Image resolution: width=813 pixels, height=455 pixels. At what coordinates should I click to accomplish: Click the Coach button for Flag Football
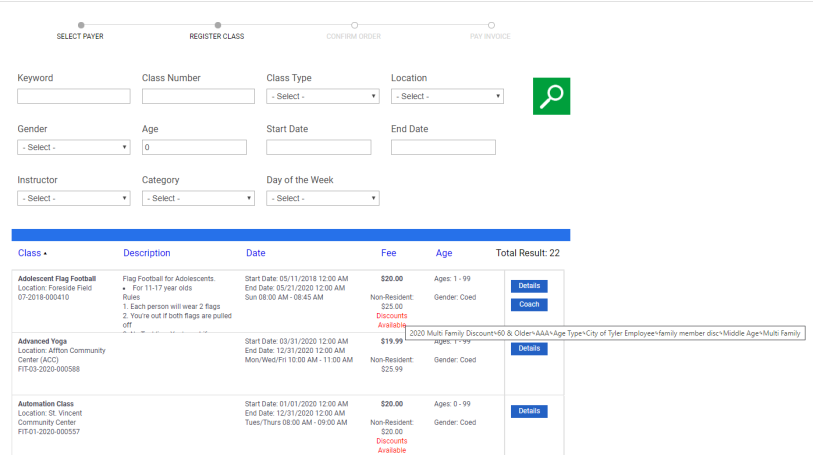529,304
